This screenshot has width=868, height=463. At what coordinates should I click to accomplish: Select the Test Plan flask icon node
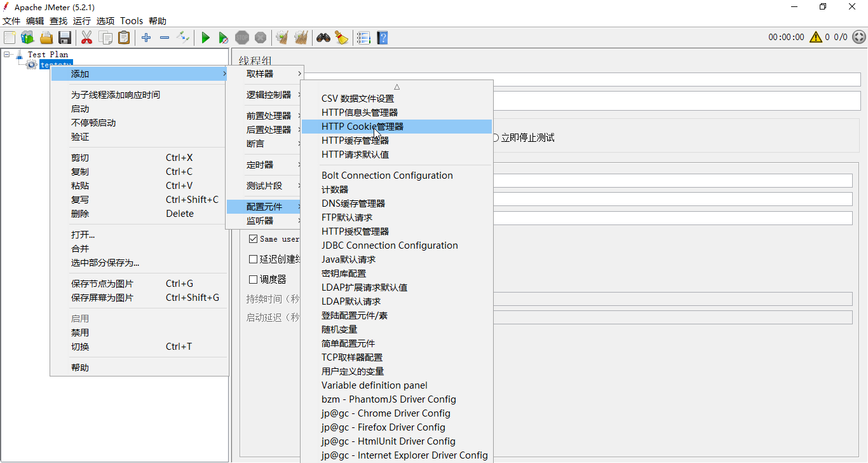point(19,55)
